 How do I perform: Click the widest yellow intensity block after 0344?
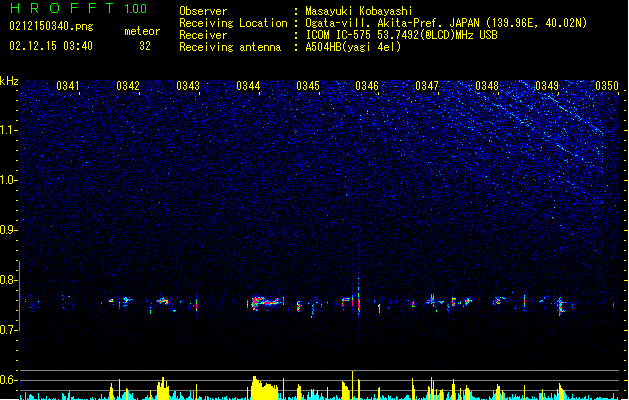[x=264, y=388]
